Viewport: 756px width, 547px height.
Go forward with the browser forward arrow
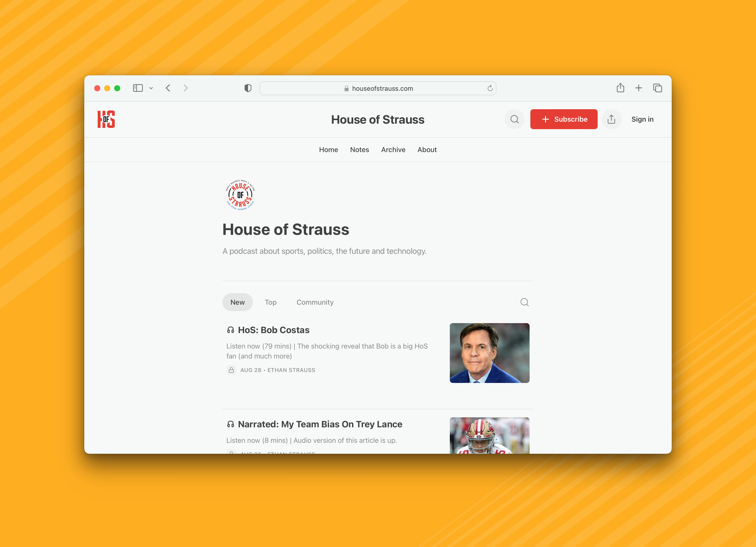coord(186,88)
